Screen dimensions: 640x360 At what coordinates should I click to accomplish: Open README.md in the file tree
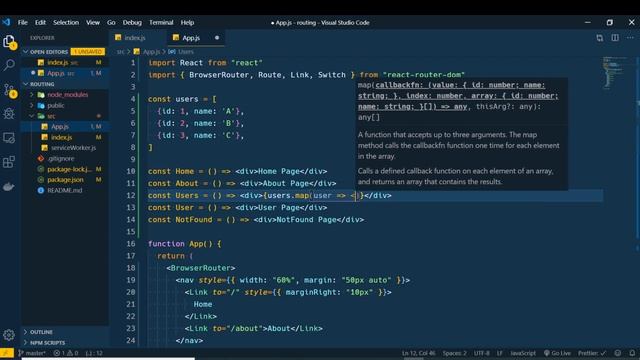point(64,190)
